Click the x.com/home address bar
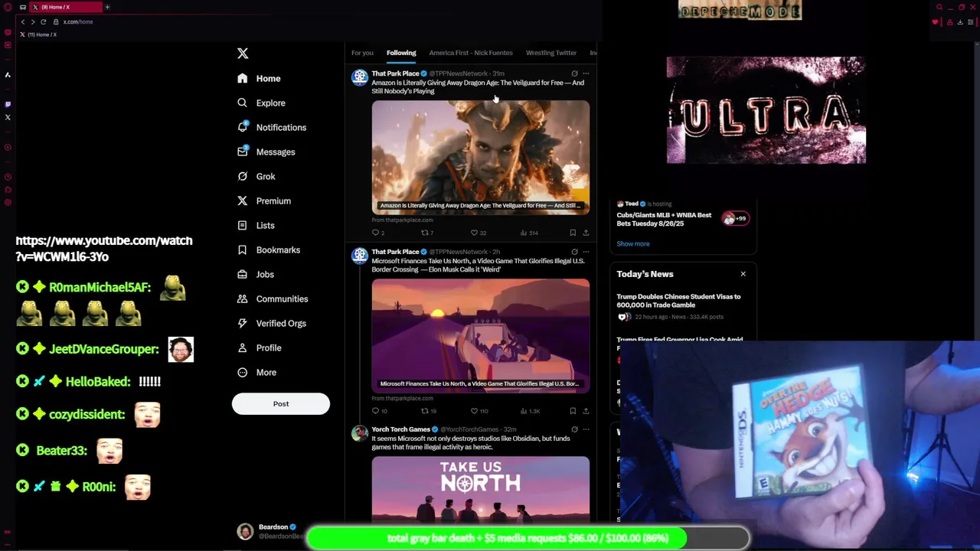Image resolution: width=980 pixels, height=551 pixels. coord(78,21)
